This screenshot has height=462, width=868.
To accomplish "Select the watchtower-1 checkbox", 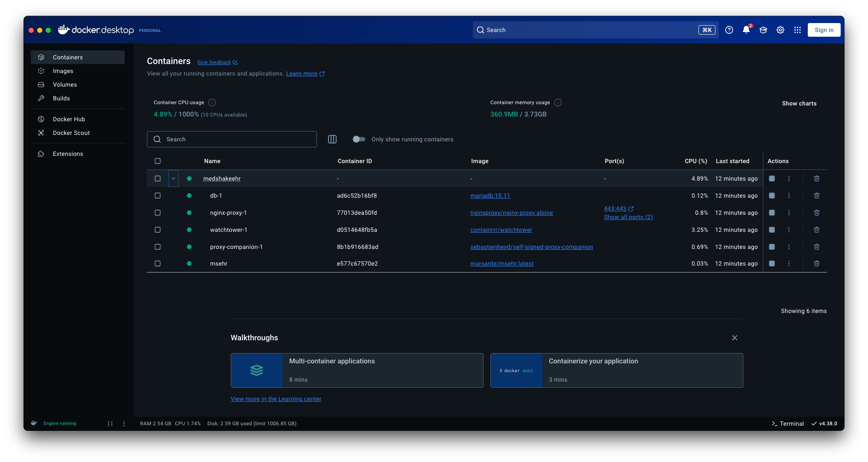I will [158, 230].
